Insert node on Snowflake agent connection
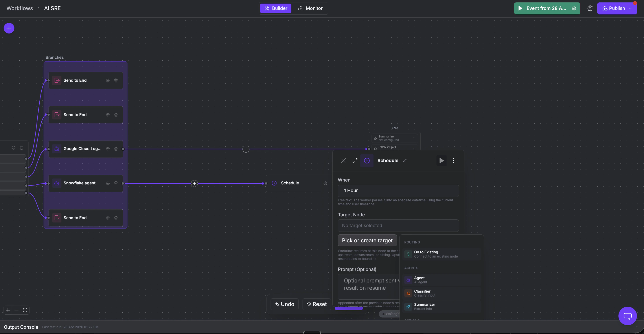Screen dimensions: 644x334 click(194, 183)
